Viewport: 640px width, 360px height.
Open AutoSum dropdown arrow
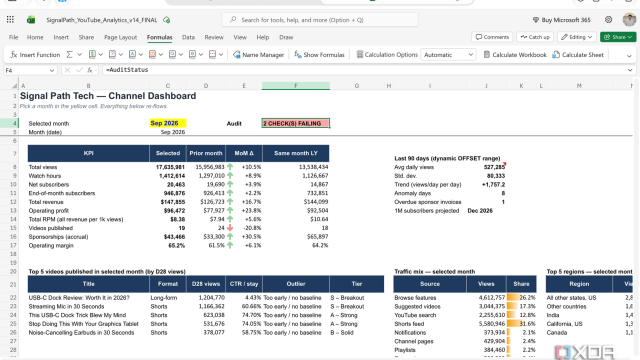(80, 55)
